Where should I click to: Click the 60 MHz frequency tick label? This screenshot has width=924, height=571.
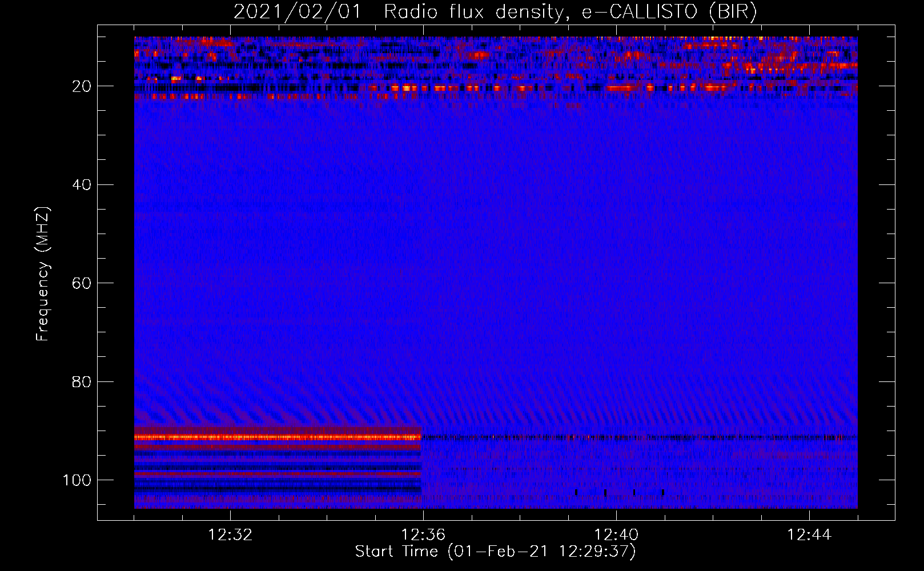coord(82,283)
